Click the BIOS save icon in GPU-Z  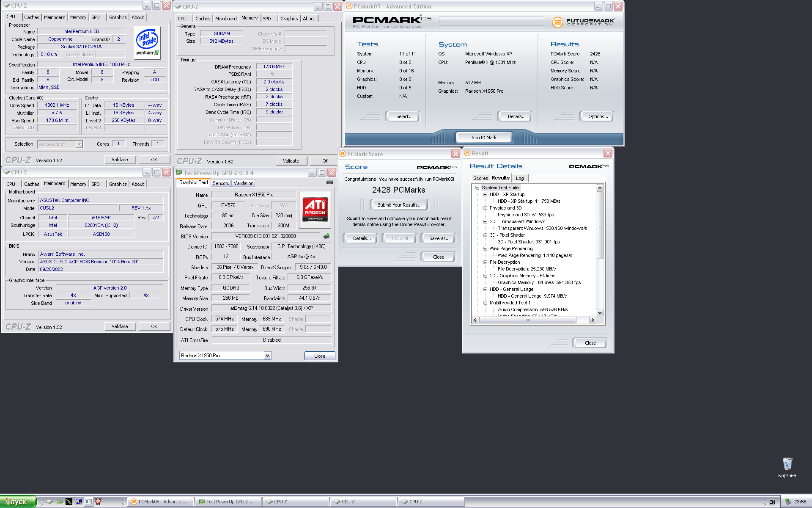[x=326, y=236]
